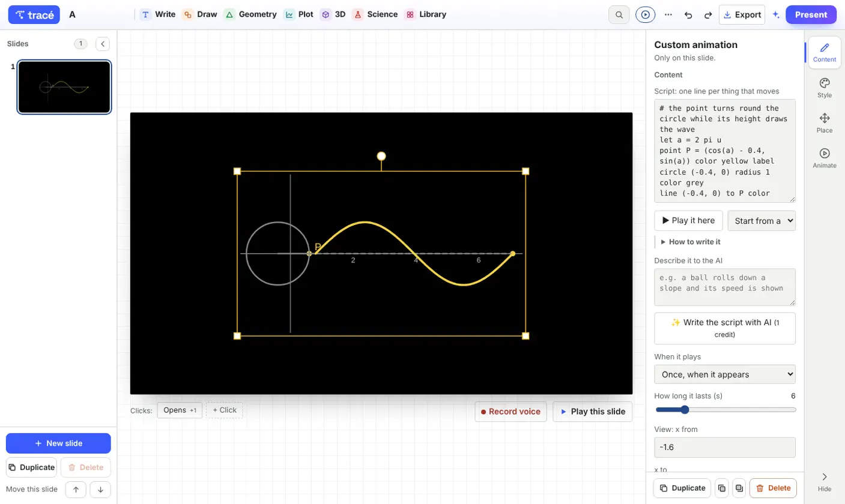Move this slide up
Image resolution: width=845 pixels, height=504 pixels.
click(x=76, y=489)
